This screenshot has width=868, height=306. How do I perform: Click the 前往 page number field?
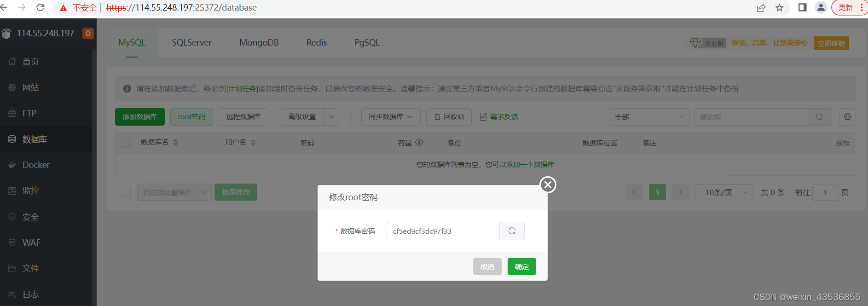click(x=825, y=192)
